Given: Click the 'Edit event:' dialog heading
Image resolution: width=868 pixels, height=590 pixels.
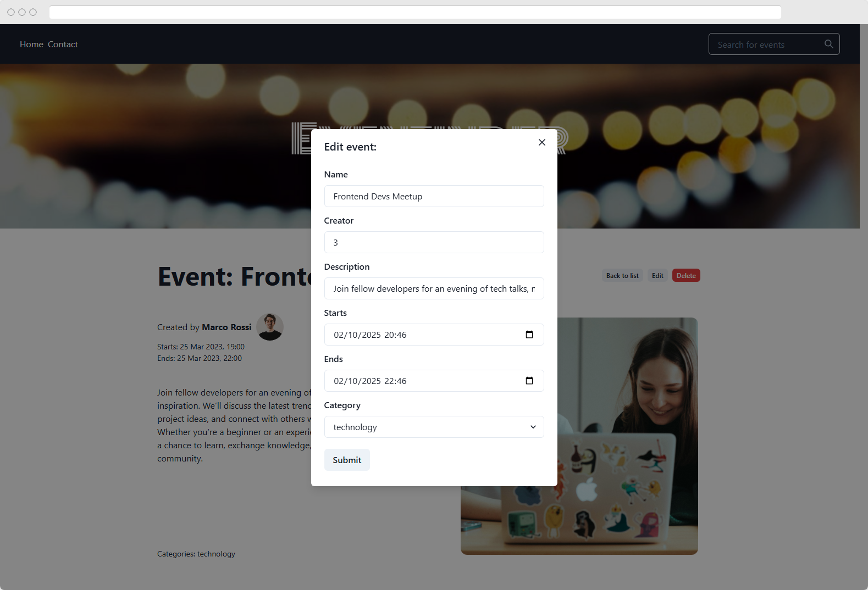Looking at the screenshot, I should pyautogui.click(x=350, y=147).
